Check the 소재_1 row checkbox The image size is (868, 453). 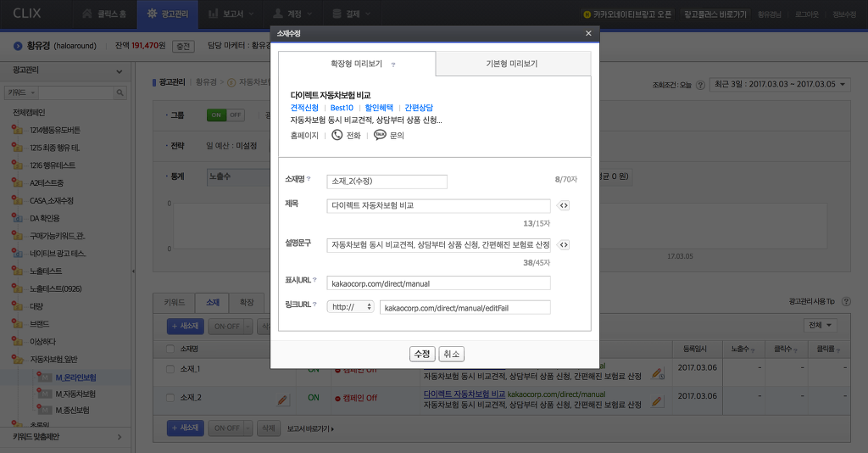[x=170, y=369]
